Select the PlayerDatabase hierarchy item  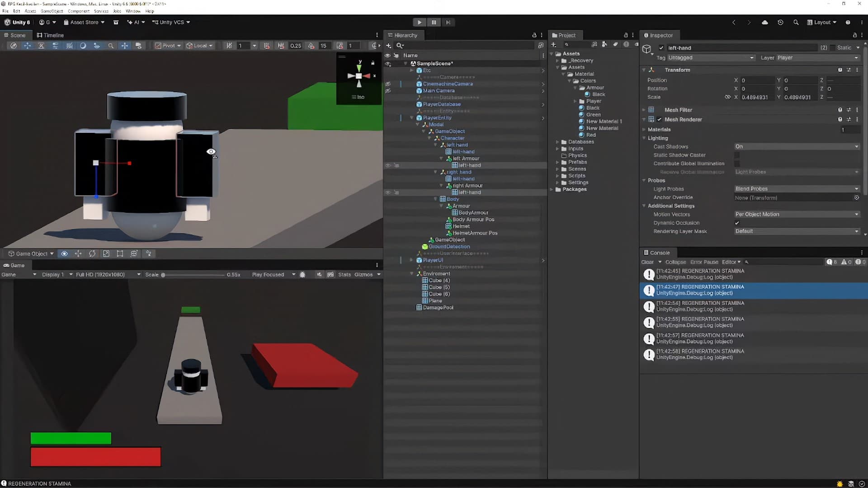pyautogui.click(x=442, y=104)
